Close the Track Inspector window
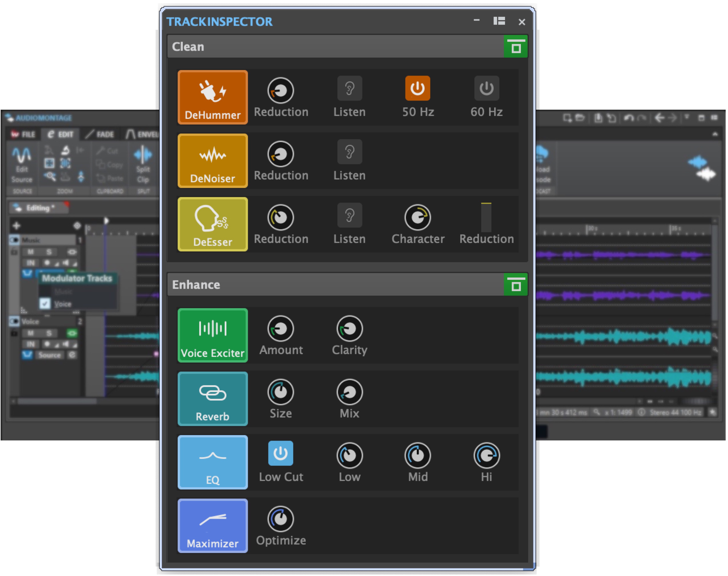Viewport: 728px width, 576px height. point(522,22)
